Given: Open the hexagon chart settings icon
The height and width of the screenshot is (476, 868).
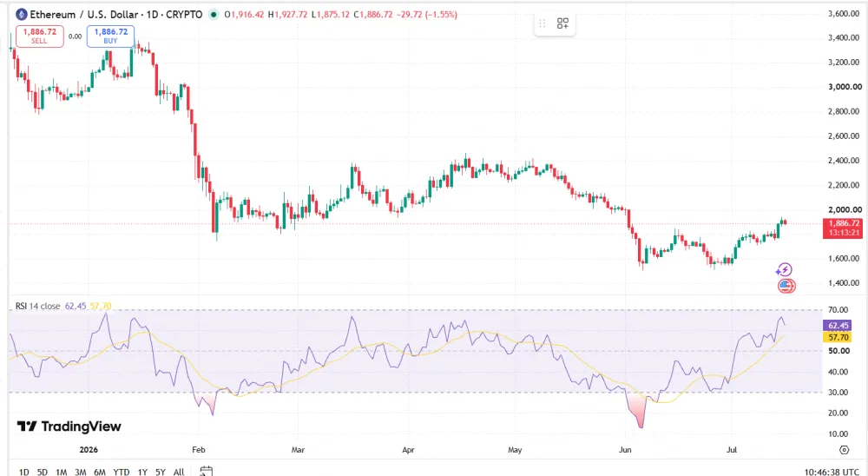Looking at the screenshot, I should [x=844, y=449].
